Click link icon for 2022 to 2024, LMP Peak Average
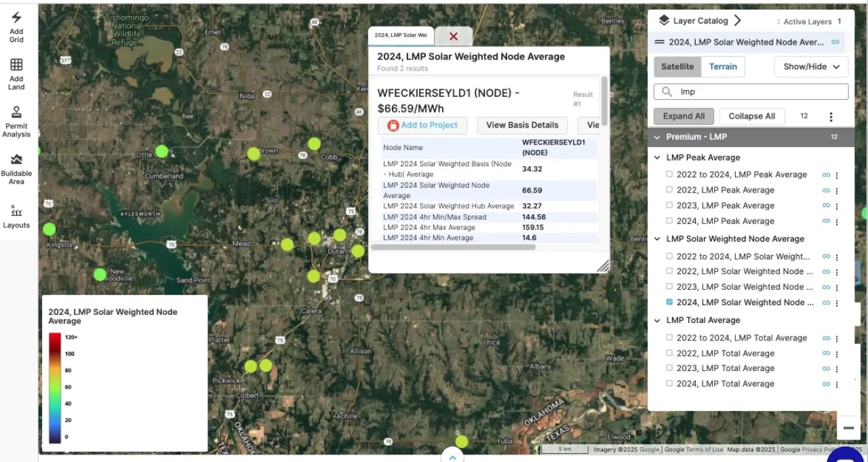Viewport: 868px width, 462px height. 826,175
